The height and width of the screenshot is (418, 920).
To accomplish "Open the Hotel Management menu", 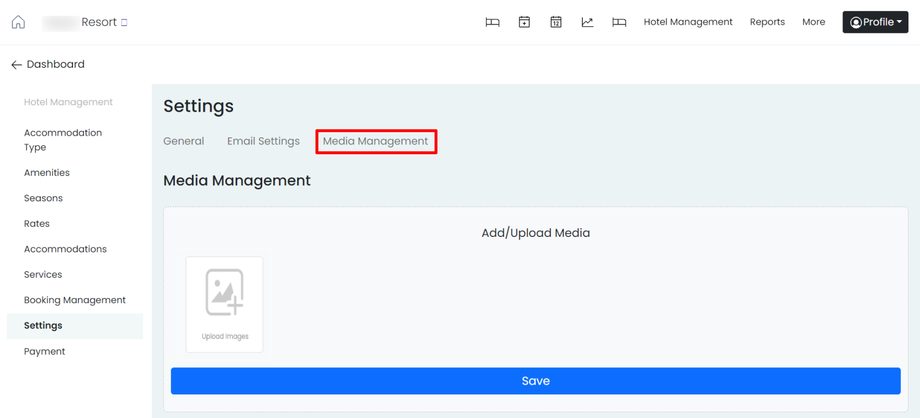I will click(688, 22).
